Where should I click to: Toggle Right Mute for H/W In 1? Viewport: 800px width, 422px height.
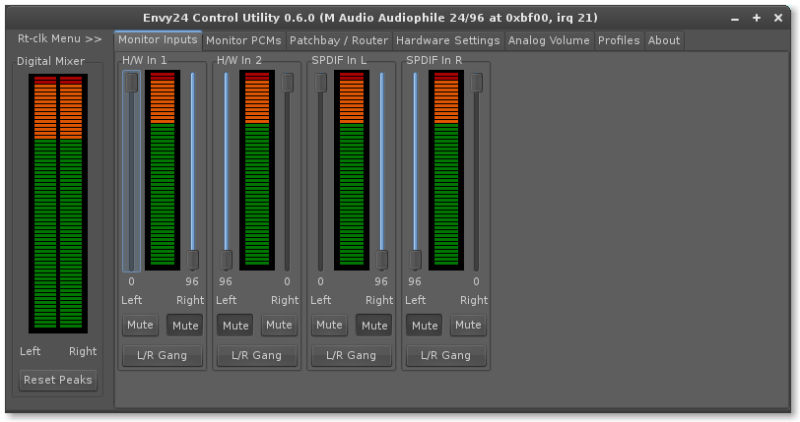point(185,325)
